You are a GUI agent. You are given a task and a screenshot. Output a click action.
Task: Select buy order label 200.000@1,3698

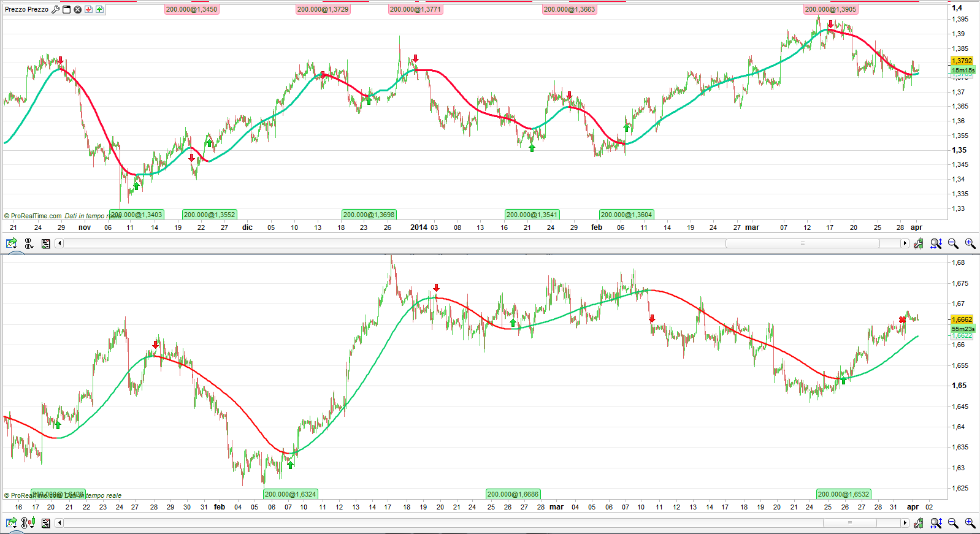coord(369,215)
